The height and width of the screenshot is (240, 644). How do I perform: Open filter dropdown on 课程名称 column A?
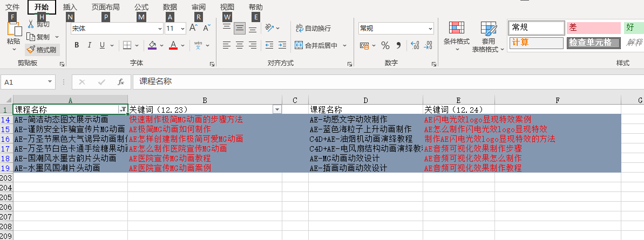(123, 109)
